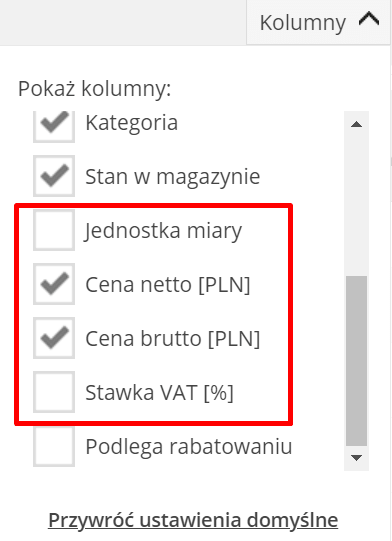The height and width of the screenshot is (541, 392).
Task: Click the Pokaż kolumny: heading
Action: tap(95, 89)
